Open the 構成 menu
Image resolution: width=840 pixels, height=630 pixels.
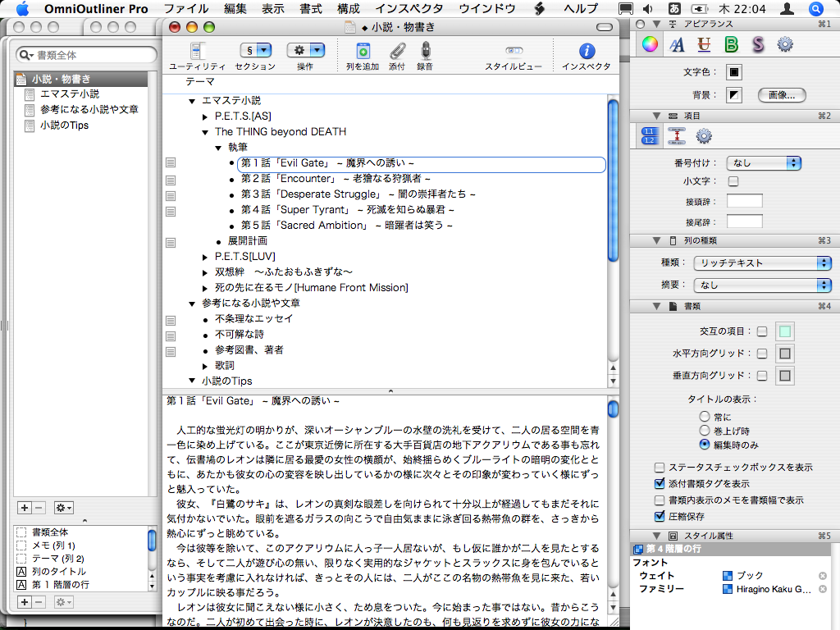[x=348, y=8]
